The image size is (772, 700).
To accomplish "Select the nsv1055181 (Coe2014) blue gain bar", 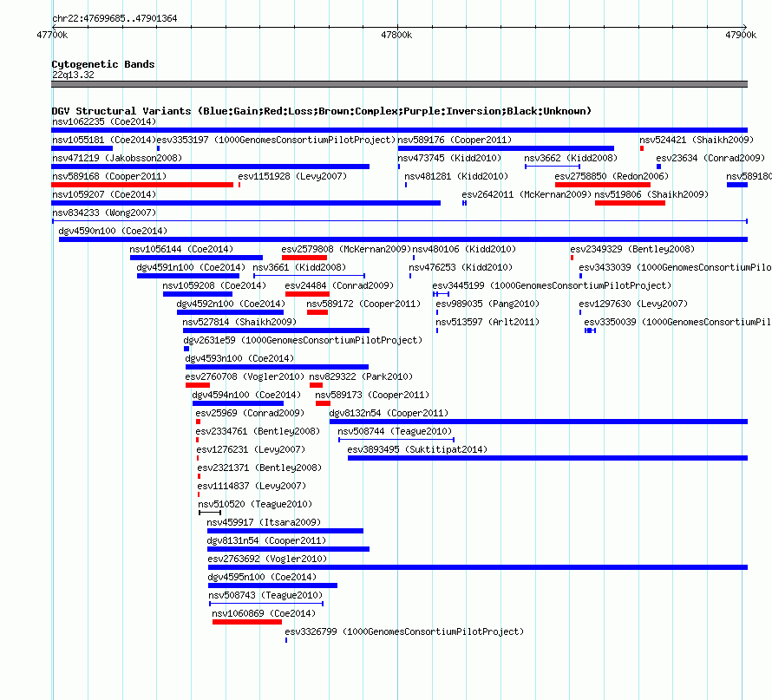I will tap(82, 148).
